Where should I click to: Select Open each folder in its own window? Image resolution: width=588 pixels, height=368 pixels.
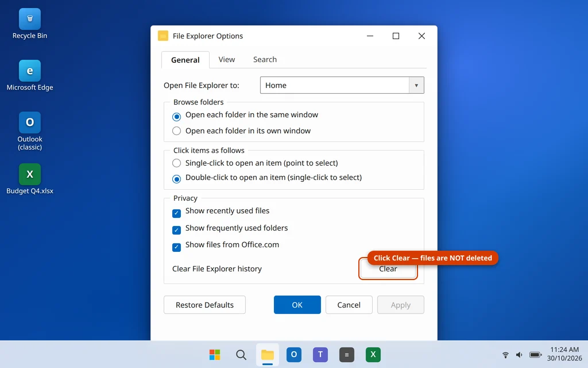tap(177, 131)
